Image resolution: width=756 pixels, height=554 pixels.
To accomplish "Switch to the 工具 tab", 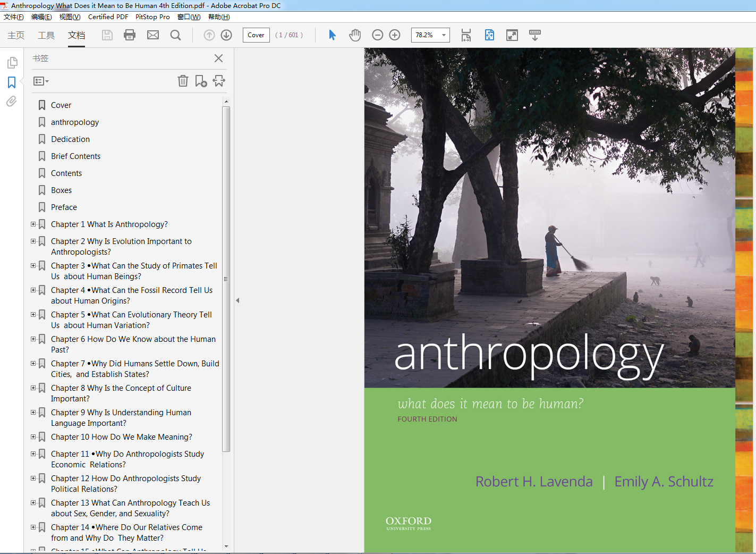I will (46, 35).
